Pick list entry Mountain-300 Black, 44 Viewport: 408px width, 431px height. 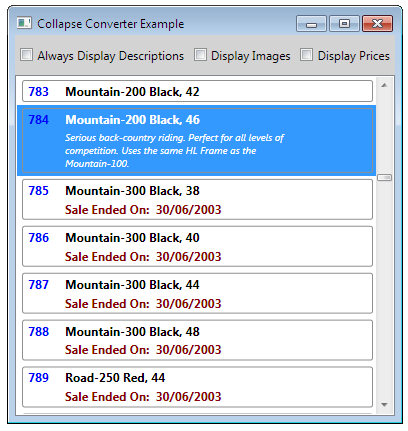coord(197,293)
